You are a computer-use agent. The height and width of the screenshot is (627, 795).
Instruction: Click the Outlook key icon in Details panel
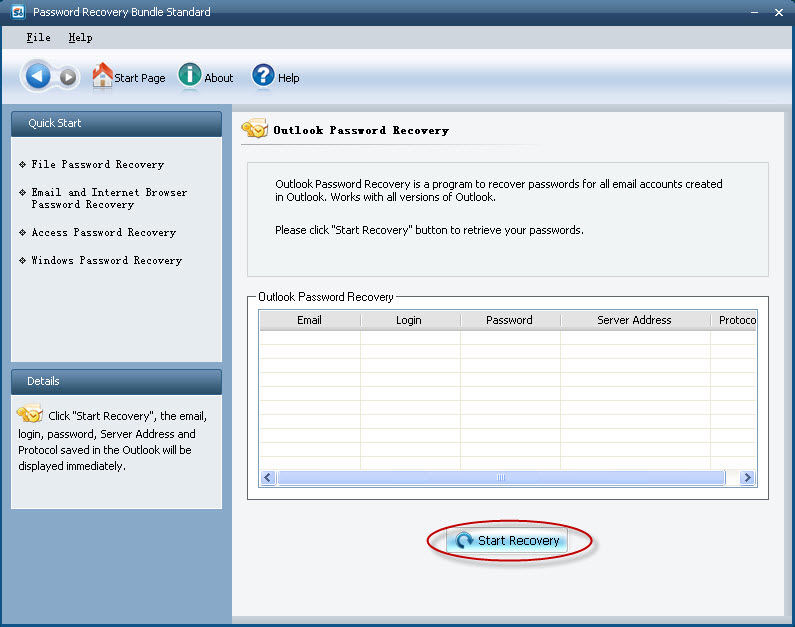[30, 414]
